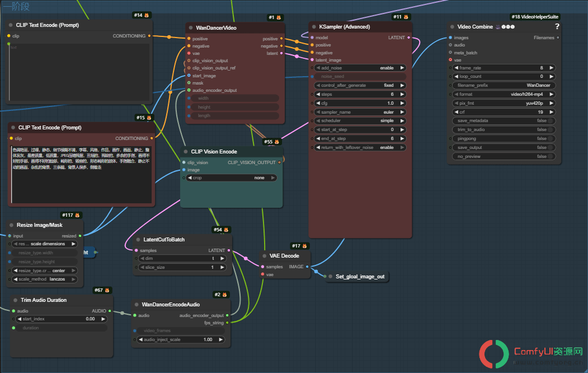Viewport: 588px width, 373px height.
Task: Collapse the LatentCutToBatch node dot
Action: (138, 239)
